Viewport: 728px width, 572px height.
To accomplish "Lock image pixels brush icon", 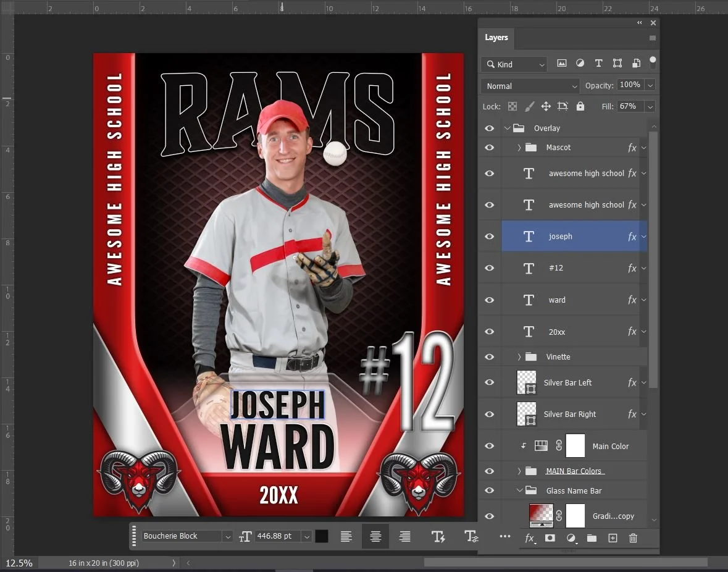I will point(529,106).
